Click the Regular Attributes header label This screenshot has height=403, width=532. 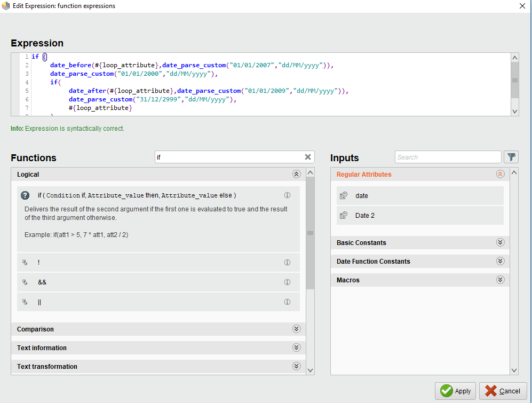364,174
